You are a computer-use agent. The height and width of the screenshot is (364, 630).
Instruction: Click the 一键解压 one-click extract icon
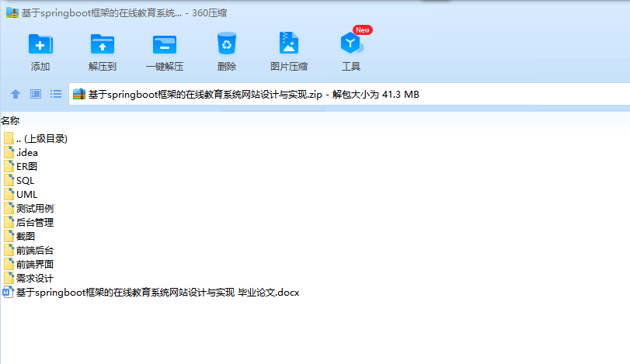165,44
